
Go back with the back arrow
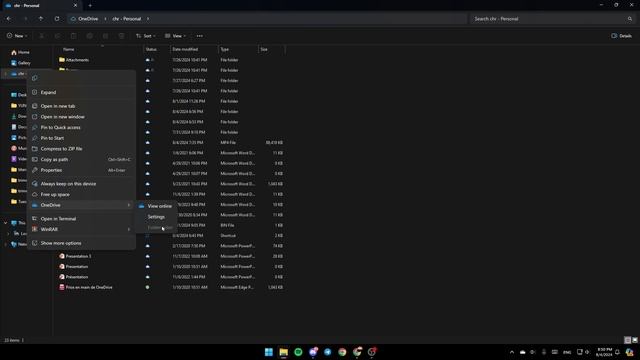[x=9, y=19]
